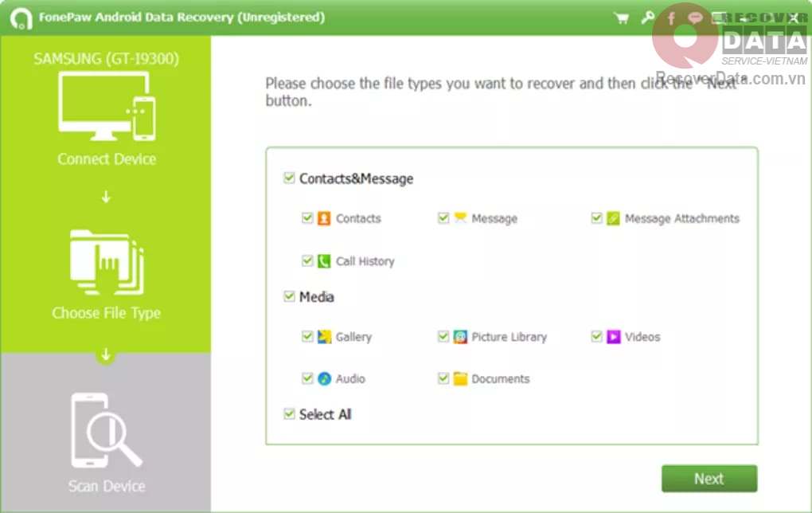Open the register key icon

[647, 18]
